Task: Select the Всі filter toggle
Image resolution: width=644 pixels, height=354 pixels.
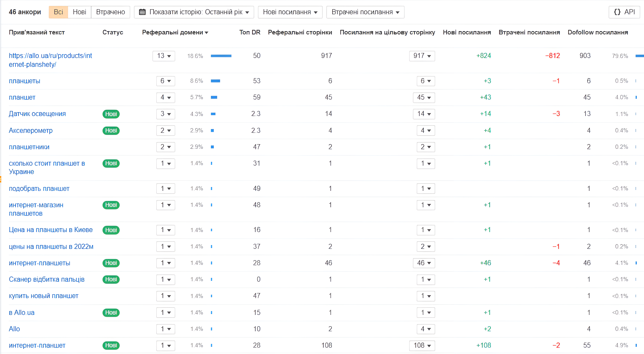Action: tap(58, 12)
